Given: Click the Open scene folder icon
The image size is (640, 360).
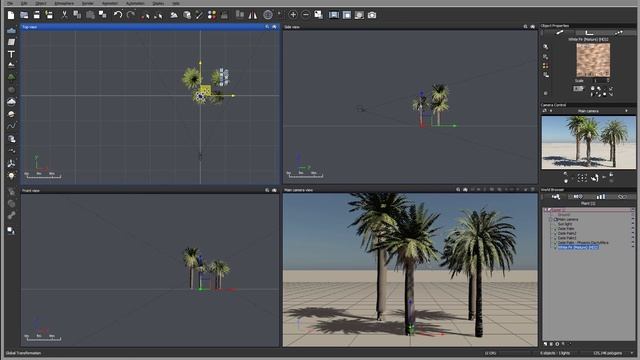Looking at the screenshot, I should point(24,15).
